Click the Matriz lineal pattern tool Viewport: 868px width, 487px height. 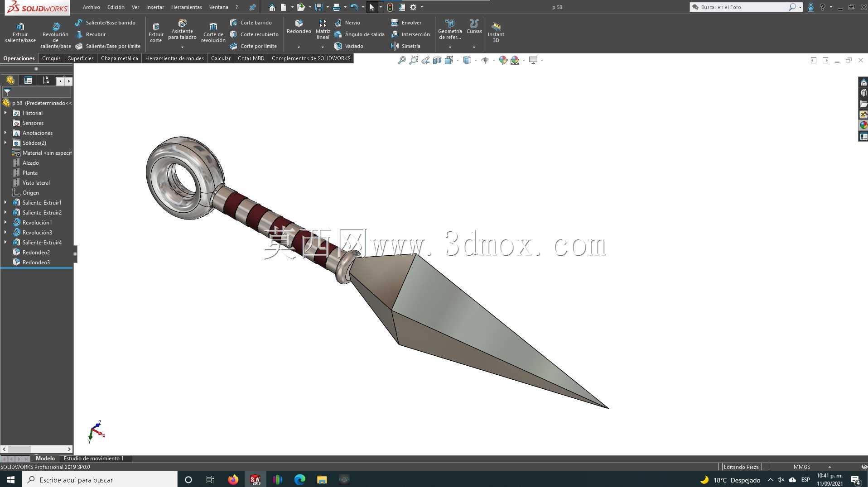pos(323,29)
